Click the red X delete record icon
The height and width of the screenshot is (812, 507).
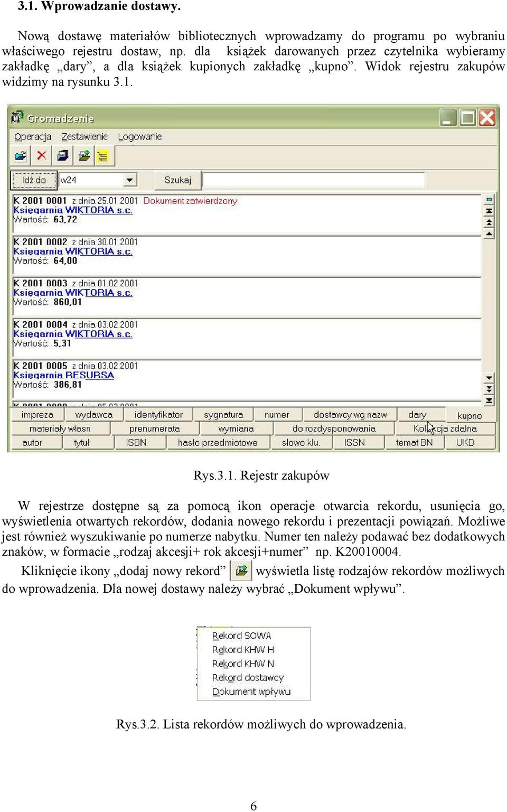click(x=41, y=155)
